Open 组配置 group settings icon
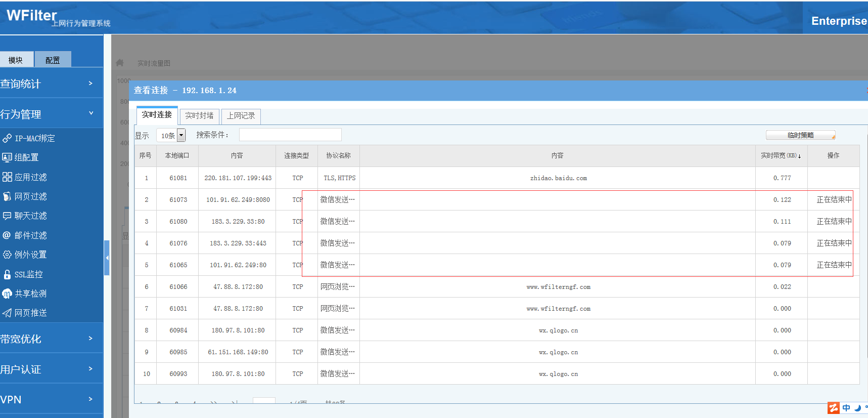Image resolution: width=868 pixels, height=418 pixels. pyautogui.click(x=7, y=157)
